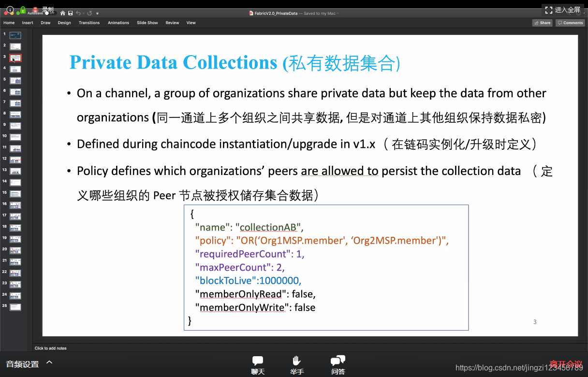Image resolution: width=588 pixels, height=377 pixels.
Task: Click the slide page number 3
Action: [535, 322]
